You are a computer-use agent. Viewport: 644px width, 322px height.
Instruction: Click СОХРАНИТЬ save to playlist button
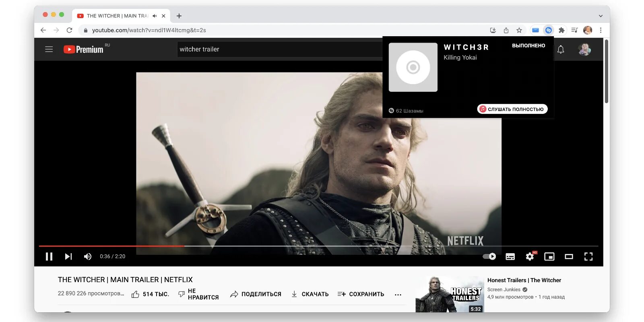(361, 294)
